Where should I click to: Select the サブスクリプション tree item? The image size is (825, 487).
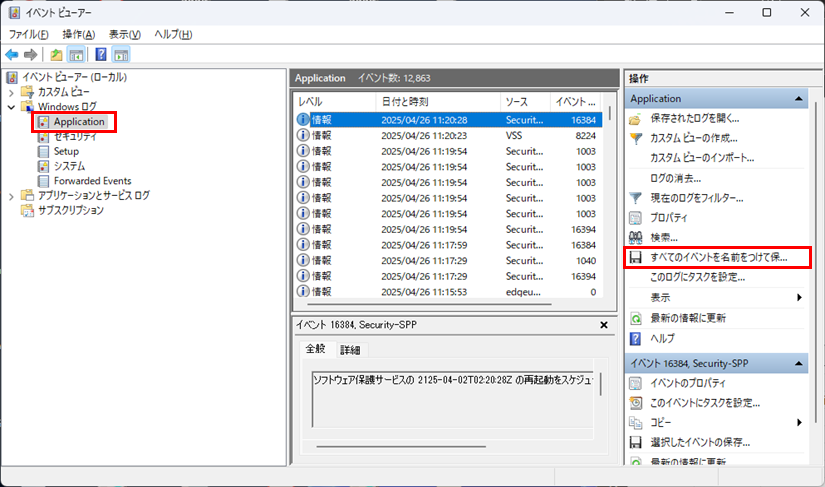click(71, 210)
